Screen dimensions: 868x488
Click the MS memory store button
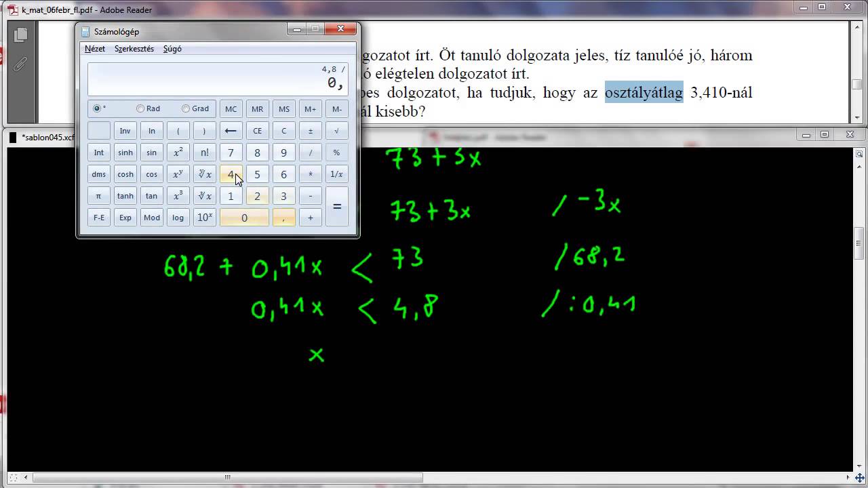(x=283, y=109)
